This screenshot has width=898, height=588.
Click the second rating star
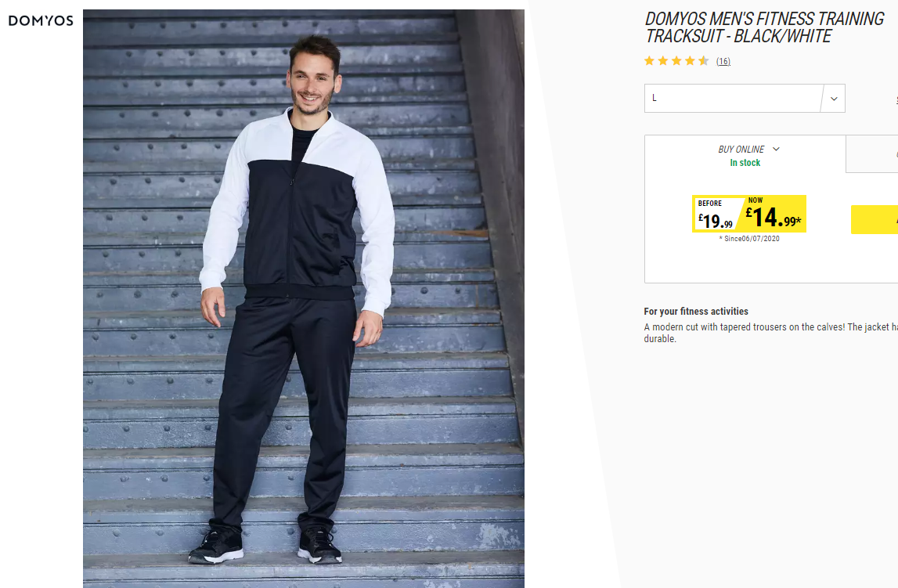[x=663, y=61]
